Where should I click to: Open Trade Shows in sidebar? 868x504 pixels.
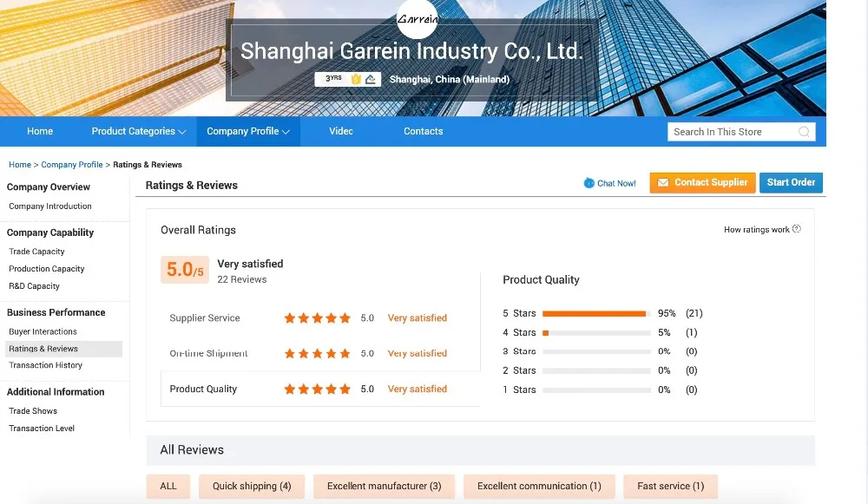(x=33, y=410)
